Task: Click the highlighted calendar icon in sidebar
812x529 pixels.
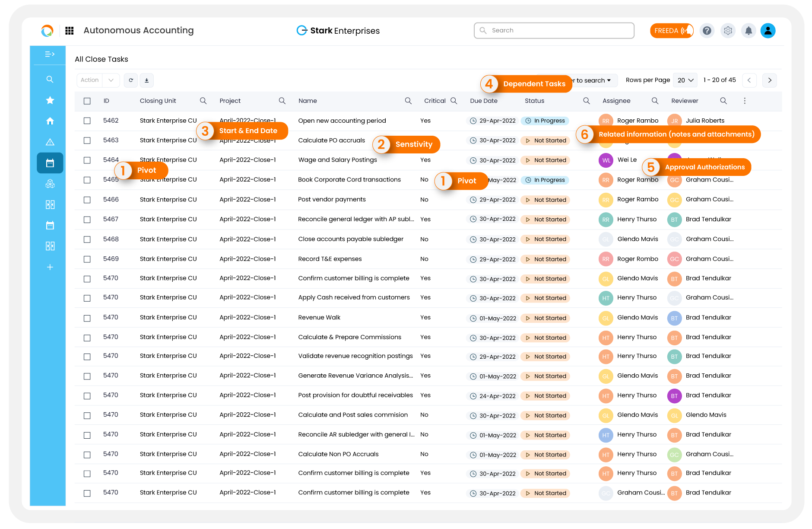Action: tap(50, 163)
